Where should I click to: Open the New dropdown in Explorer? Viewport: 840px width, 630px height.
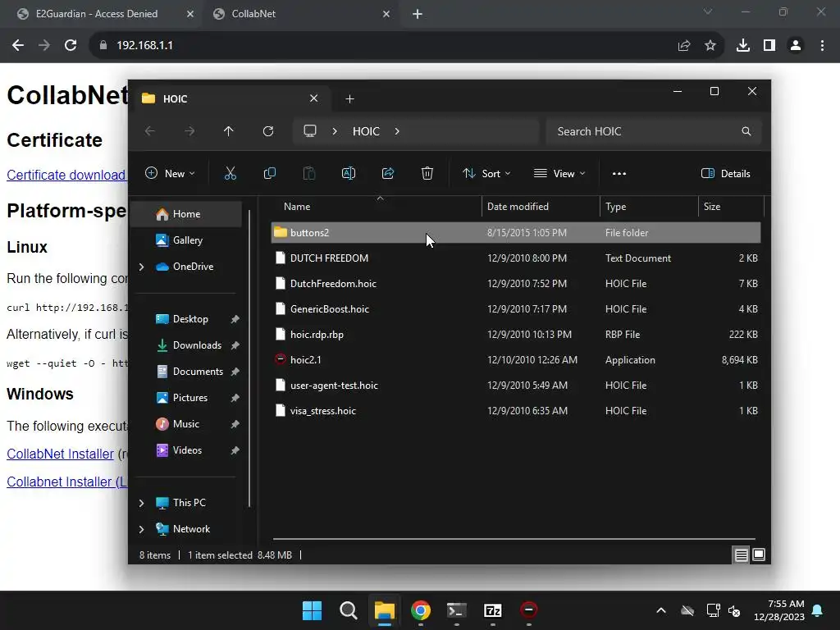click(x=170, y=174)
